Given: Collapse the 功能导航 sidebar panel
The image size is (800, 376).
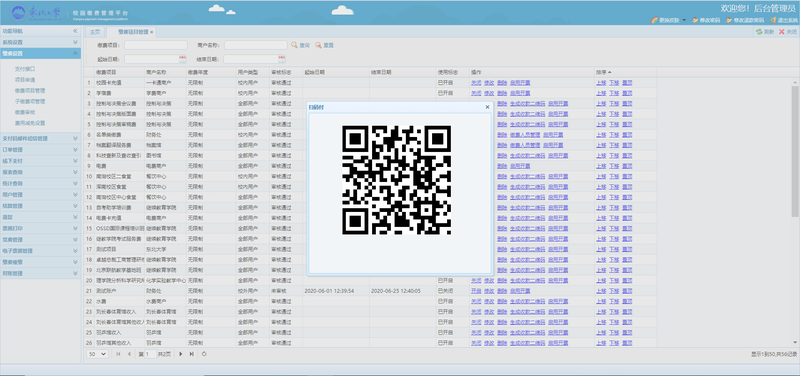Looking at the screenshot, I should [x=75, y=31].
